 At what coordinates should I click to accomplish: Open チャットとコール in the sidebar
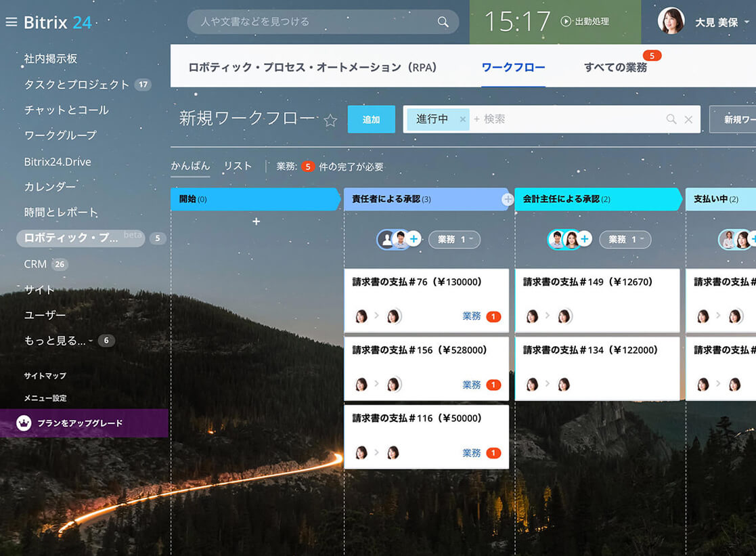tap(66, 110)
